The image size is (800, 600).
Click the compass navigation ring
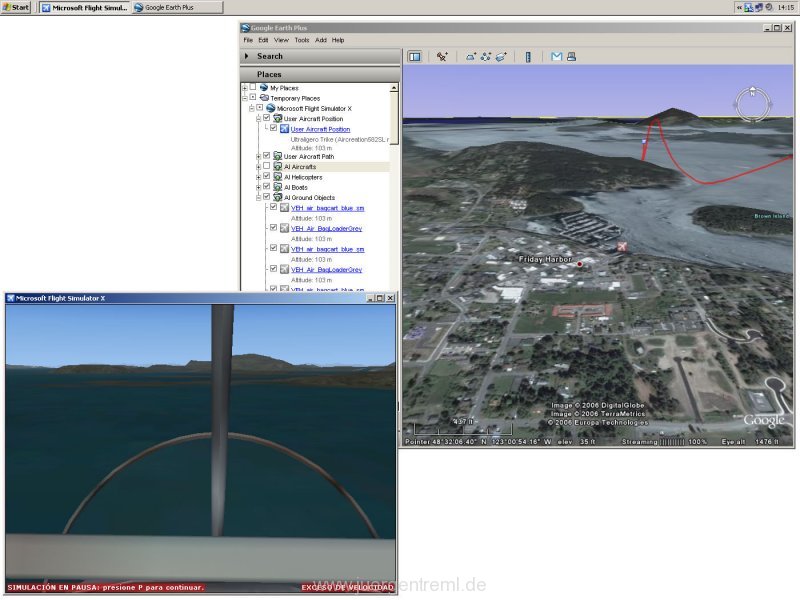pyautogui.click(x=752, y=105)
